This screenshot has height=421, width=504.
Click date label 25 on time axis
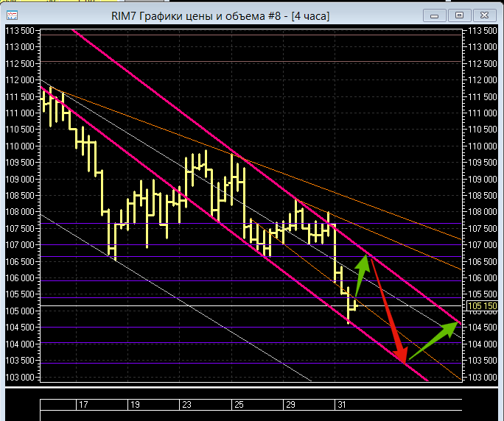(239, 405)
